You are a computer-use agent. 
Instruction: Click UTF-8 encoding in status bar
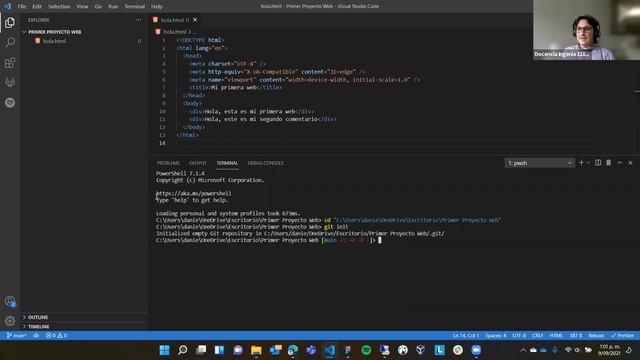coord(519,336)
